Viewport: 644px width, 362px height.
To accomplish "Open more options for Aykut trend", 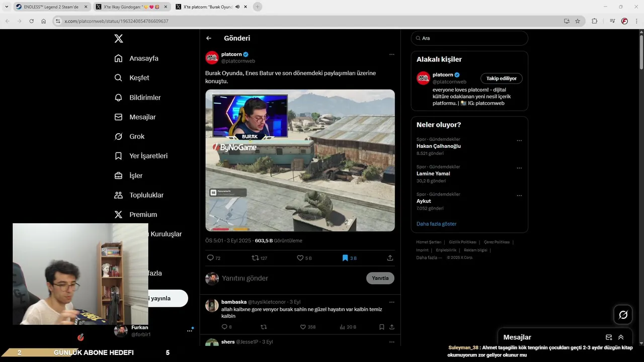I will 519,196.
